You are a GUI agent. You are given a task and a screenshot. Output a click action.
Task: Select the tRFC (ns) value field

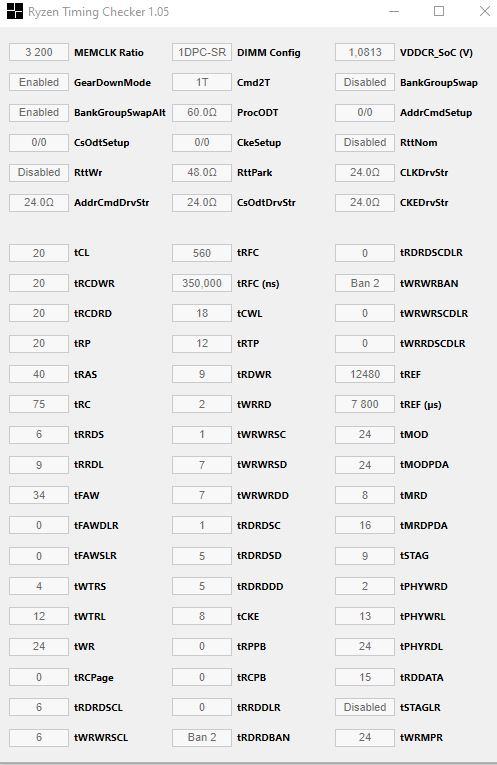(x=202, y=283)
